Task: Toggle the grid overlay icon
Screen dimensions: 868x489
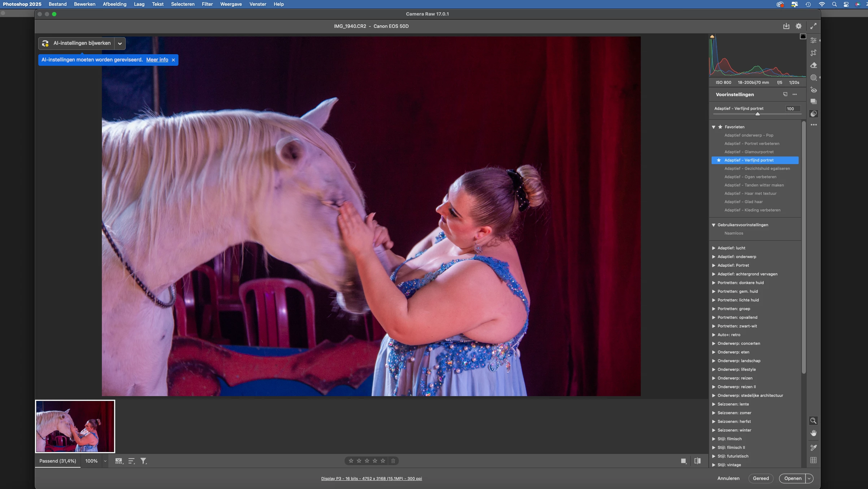Action: 813,460
